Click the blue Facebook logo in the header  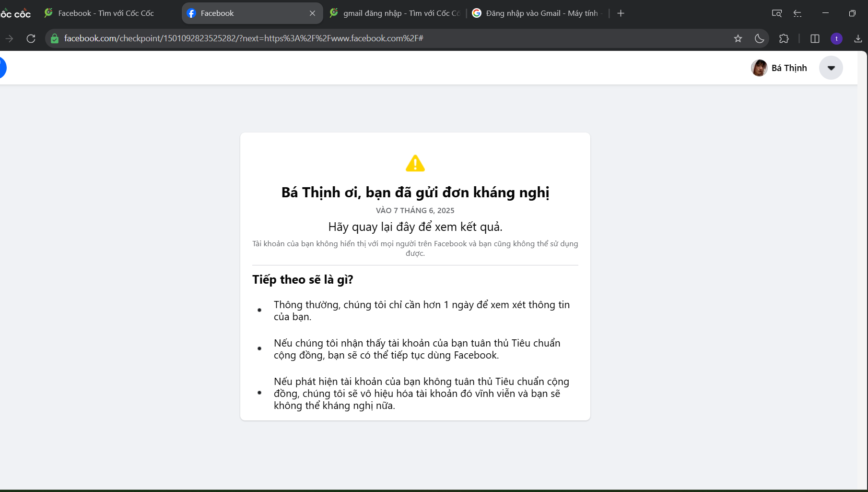pyautogui.click(x=2, y=68)
